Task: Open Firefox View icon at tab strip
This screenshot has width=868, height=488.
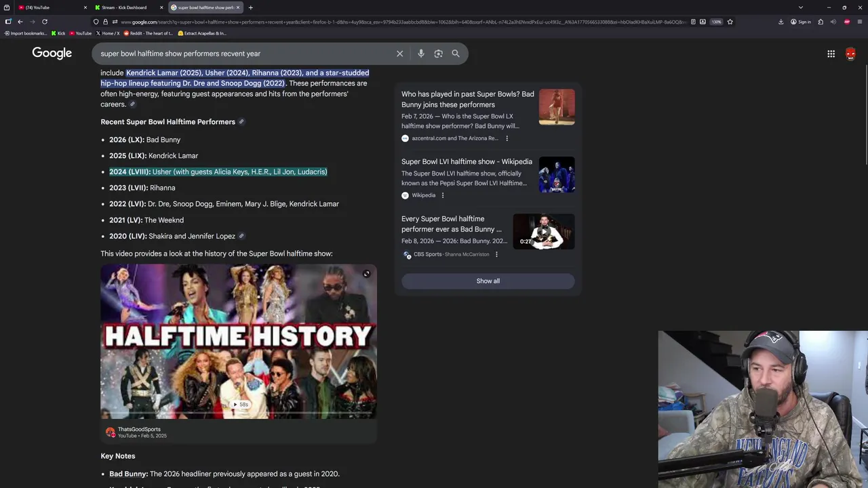Action: tap(7, 7)
